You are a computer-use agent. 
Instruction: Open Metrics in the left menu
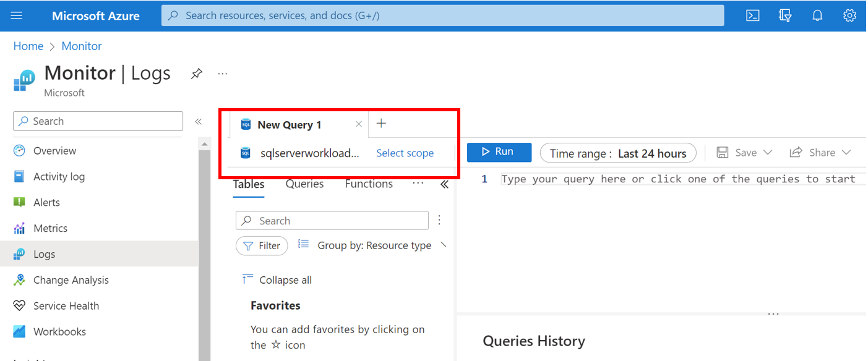(50, 229)
